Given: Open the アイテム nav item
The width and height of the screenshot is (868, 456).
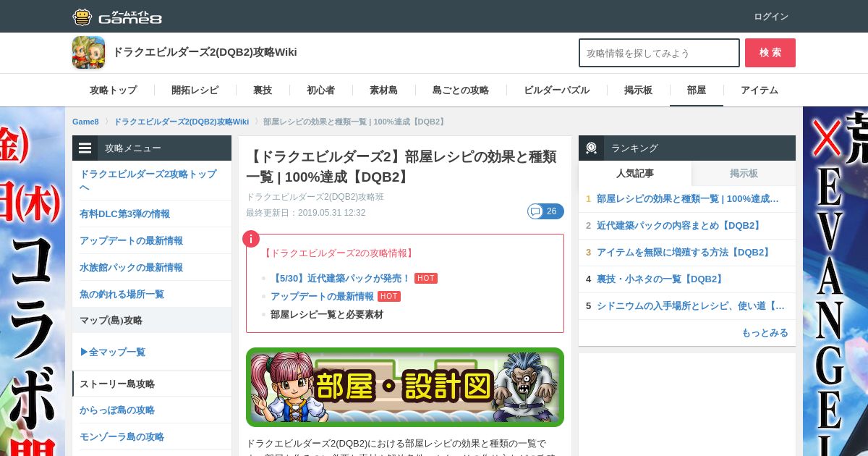Looking at the screenshot, I should pyautogui.click(x=759, y=90).
